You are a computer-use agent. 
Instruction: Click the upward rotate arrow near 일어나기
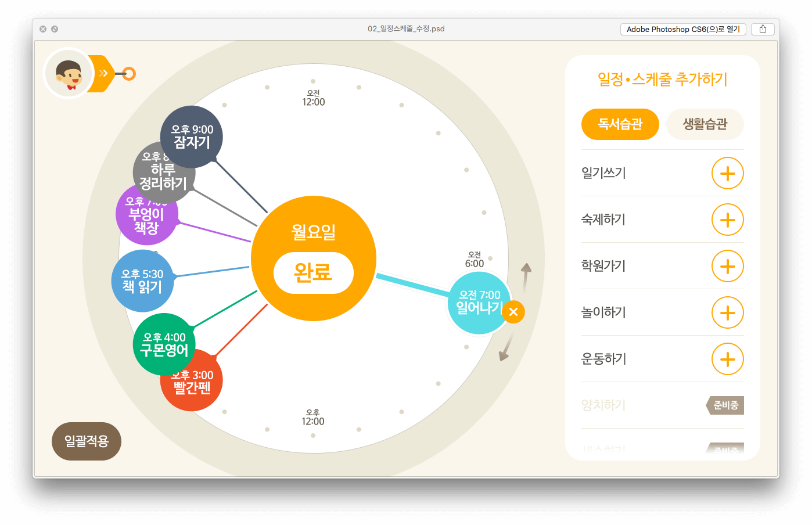[x=526, y=278]
